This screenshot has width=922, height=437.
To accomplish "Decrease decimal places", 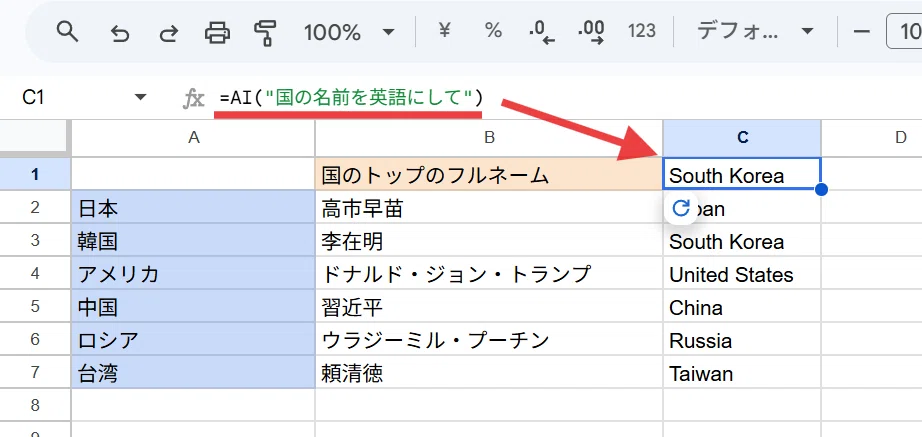I will 542,32.
